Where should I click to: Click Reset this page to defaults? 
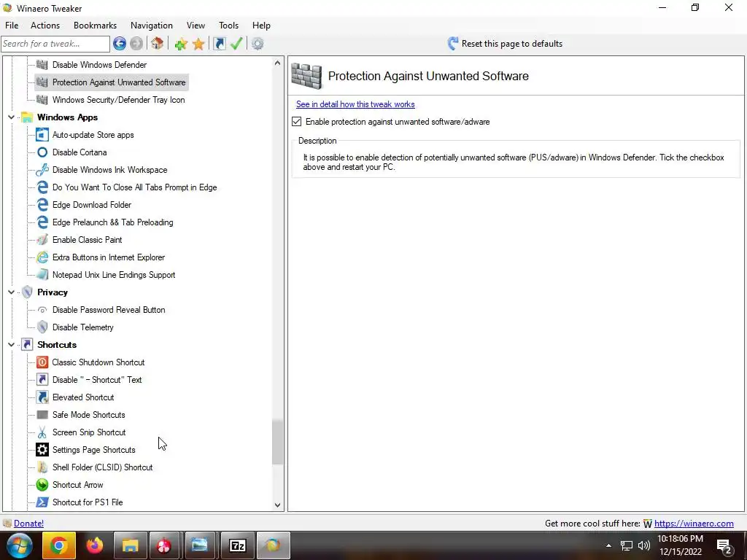coord(505,44)
